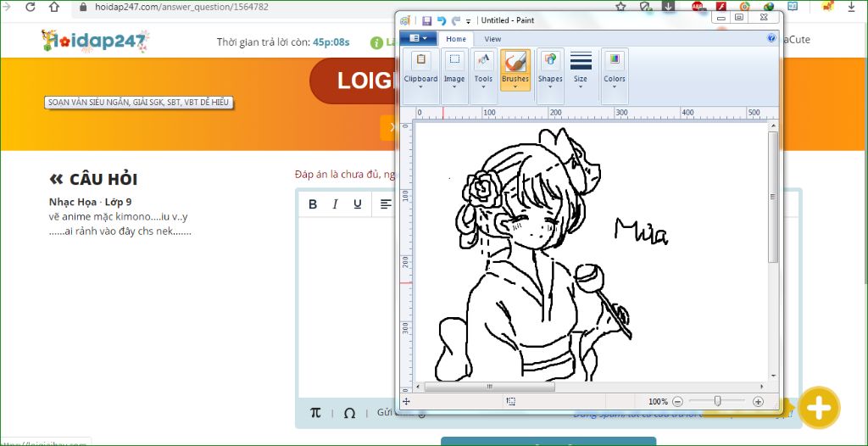Open the Clipboard group in Paint
Viewport: 868px width, 446px height.
[420, 76]
